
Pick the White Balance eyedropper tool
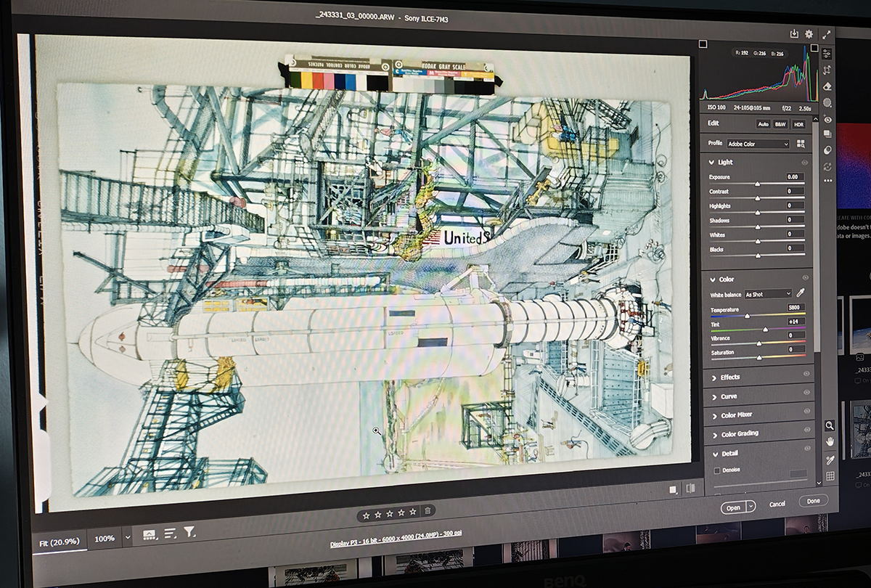pos(801,293)
